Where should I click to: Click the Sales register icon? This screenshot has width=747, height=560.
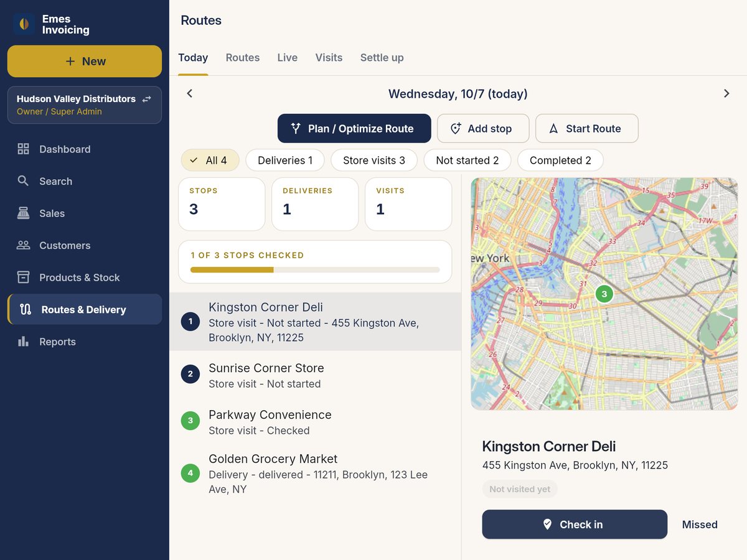(23, 213)
